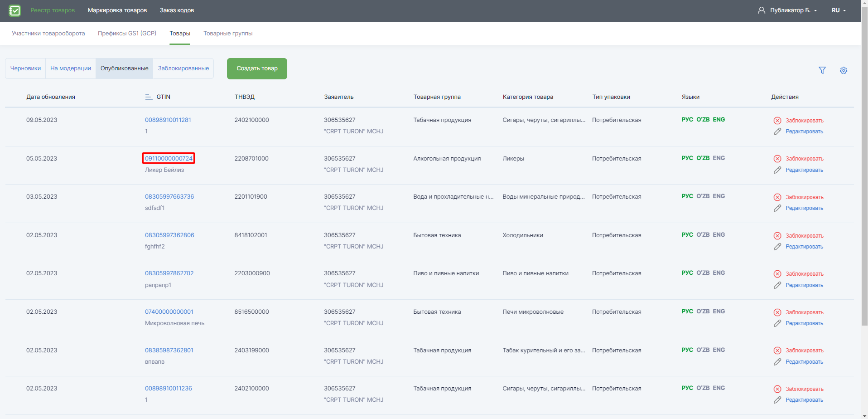The image size is (868, 419).
Task: Click block icon for GTIN 00898910011281
Action: tap(777, 121)
